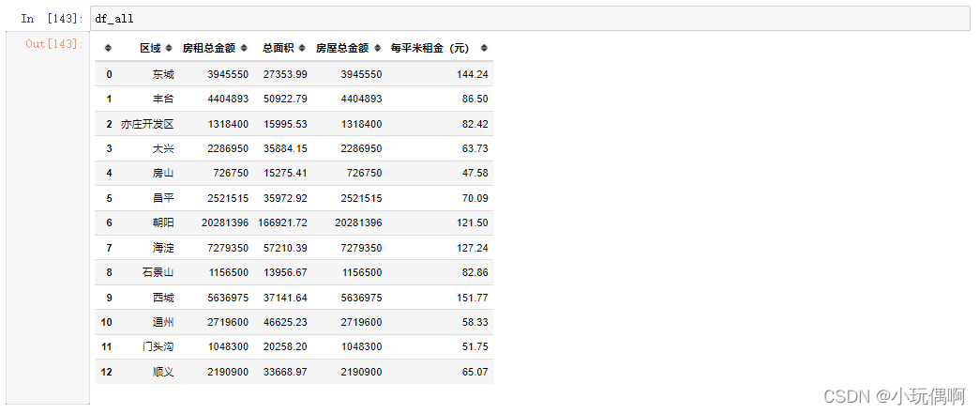Click total area value 35884.15
Screen dimensions: 980x414
(285, 149)
